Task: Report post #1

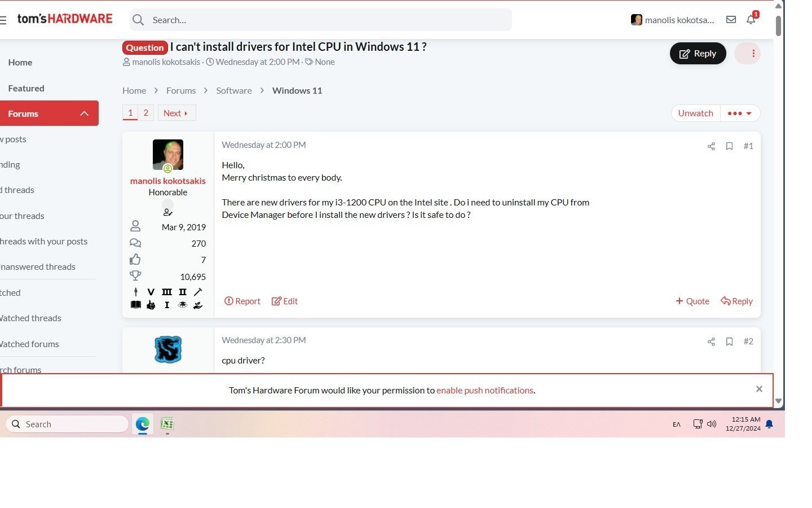Action: coord(242,301)
